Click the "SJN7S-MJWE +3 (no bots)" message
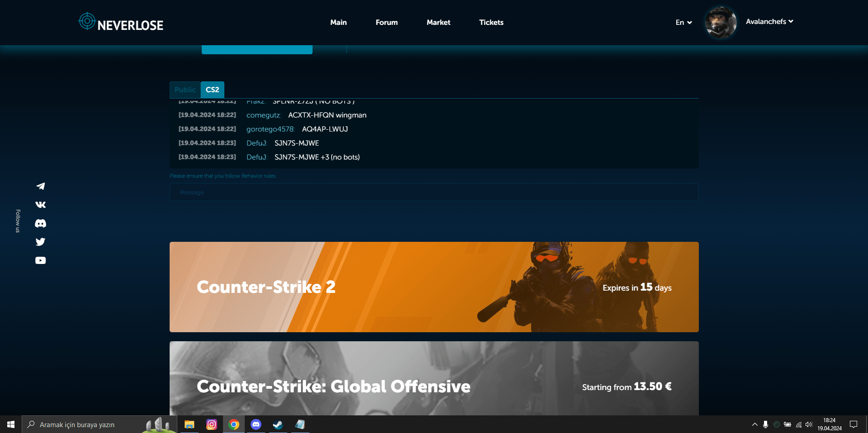This screenshot has height=433, width=868. coord(317,157)
